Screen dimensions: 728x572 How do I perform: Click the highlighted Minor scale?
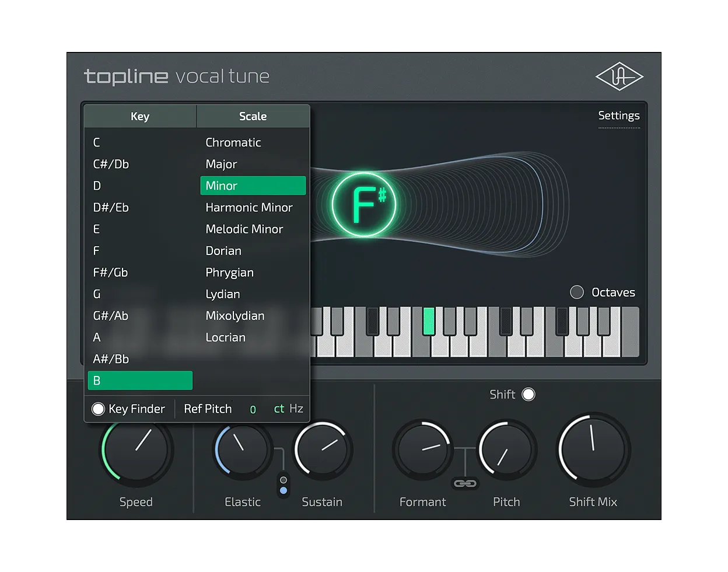(x=253, y=186)
